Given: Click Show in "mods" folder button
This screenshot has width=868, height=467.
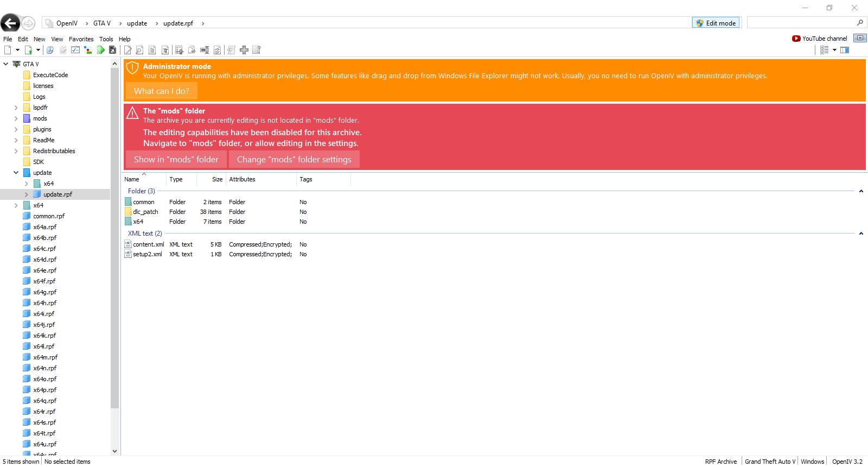Looking at the screenshot, I should pyautogui.click(x=176, y=160).
